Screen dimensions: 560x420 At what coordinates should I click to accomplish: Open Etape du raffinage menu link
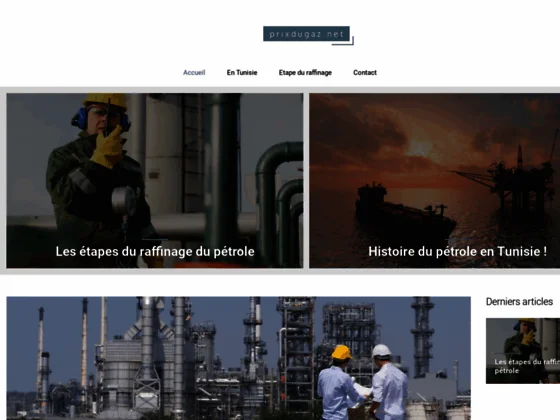click(x=305, y=72)
